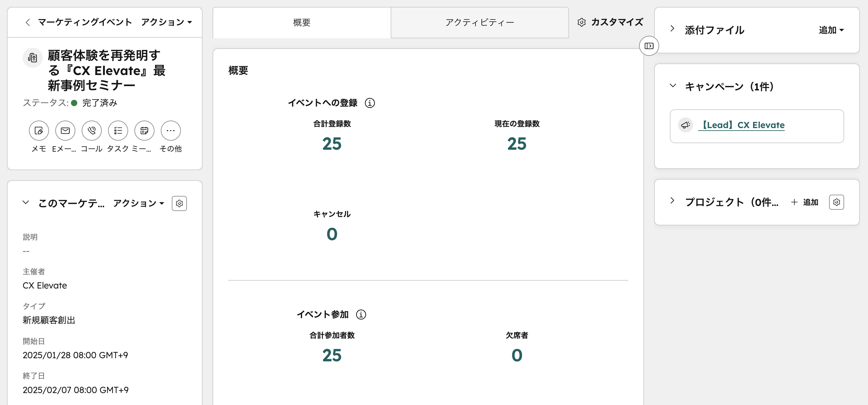Viewport: 868px width, 405px height.
Task: Click the 説明 empty value --
Action: (26, 251)
